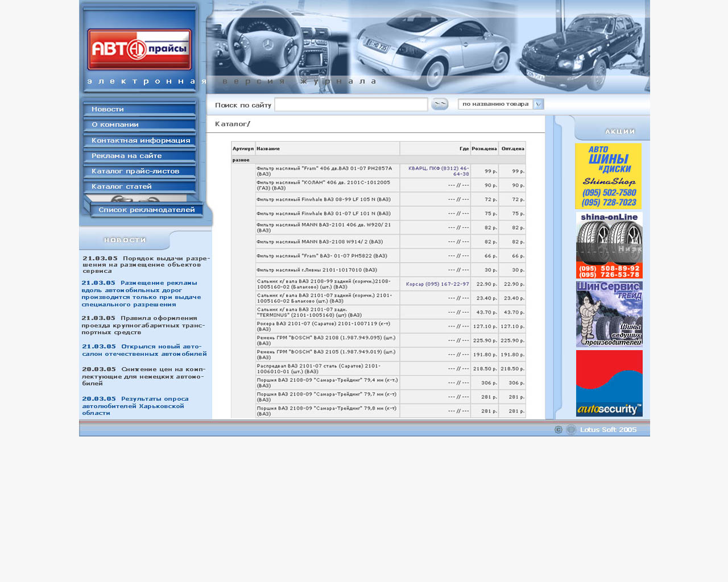The width and height of the screenshot is (728, 582).
Task: Click the Где column header
Action: click(435, 148)
